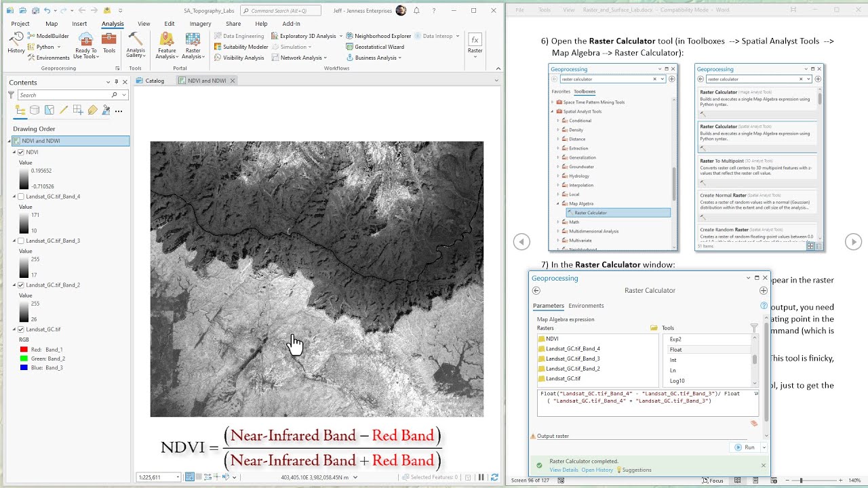Select List By Drawing Order icon
868x488 pixels.
[x=20, y=110]
